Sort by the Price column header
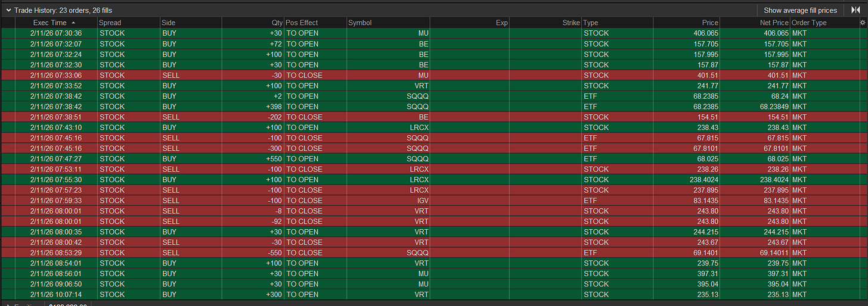Viewport: 868px width, 306px height. click(710, 23)
